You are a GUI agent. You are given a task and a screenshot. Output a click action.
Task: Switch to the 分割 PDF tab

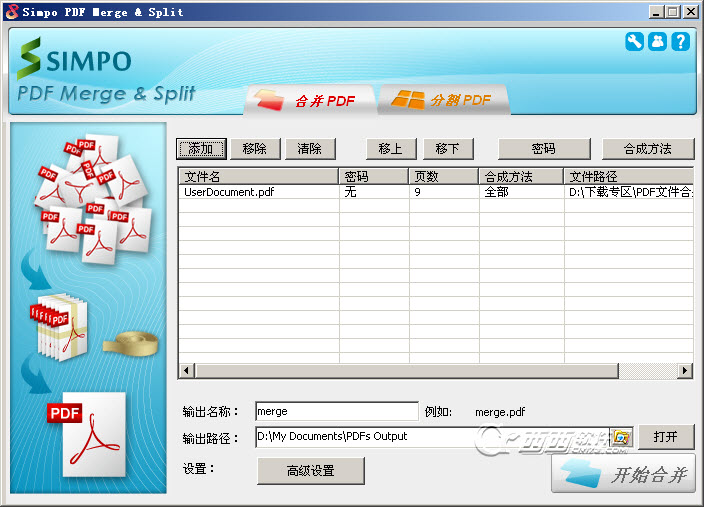tap(444, 100)
